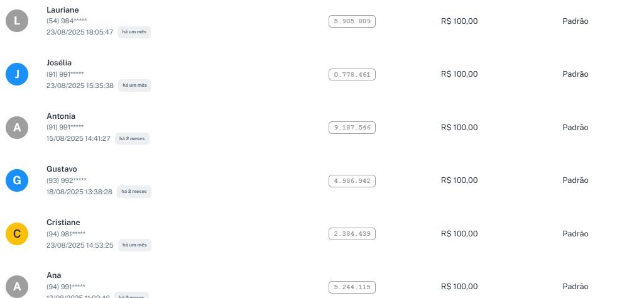This screenshot has width=644, height=298.
Task: Click Cristiane's Padrão status label
Action: click(575, 234)
